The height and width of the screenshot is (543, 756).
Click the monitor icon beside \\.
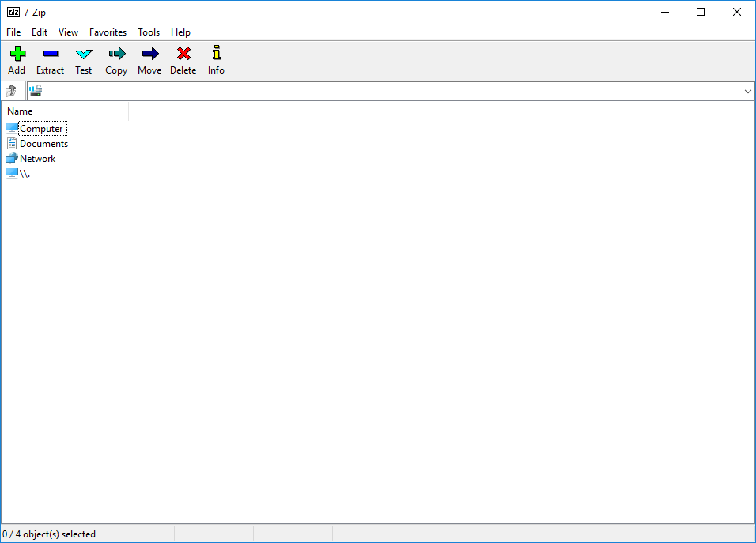click(12, 173)
